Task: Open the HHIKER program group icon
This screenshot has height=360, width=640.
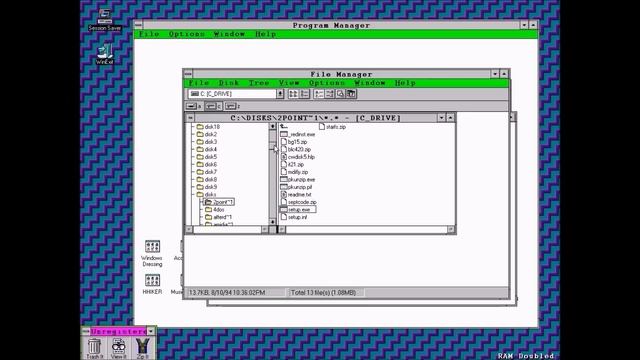Action: pos(152,284)
